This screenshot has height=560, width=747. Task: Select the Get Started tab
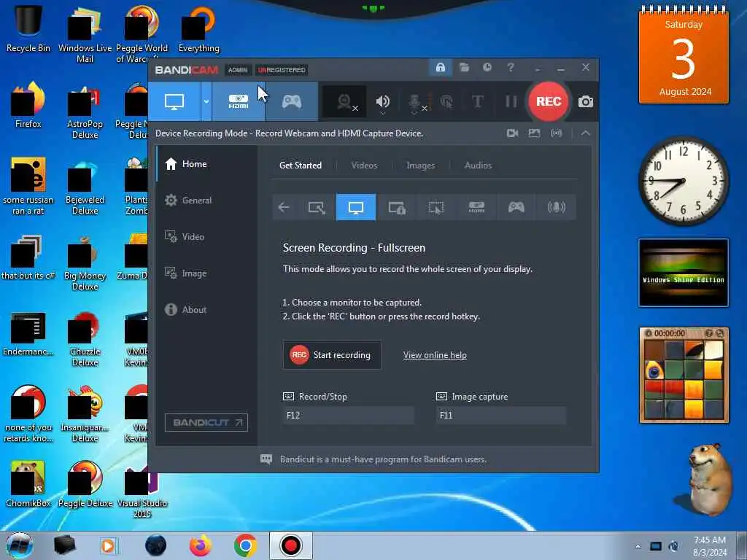pos(300,166)
